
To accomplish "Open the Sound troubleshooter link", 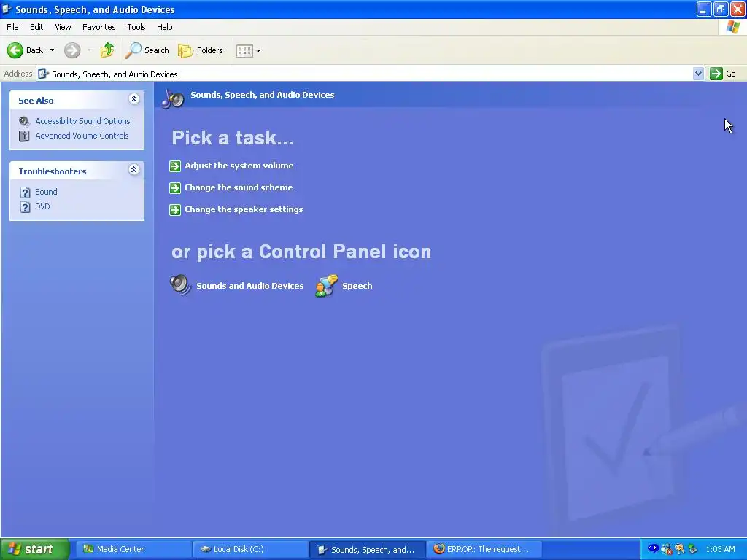I will point(46,192).
